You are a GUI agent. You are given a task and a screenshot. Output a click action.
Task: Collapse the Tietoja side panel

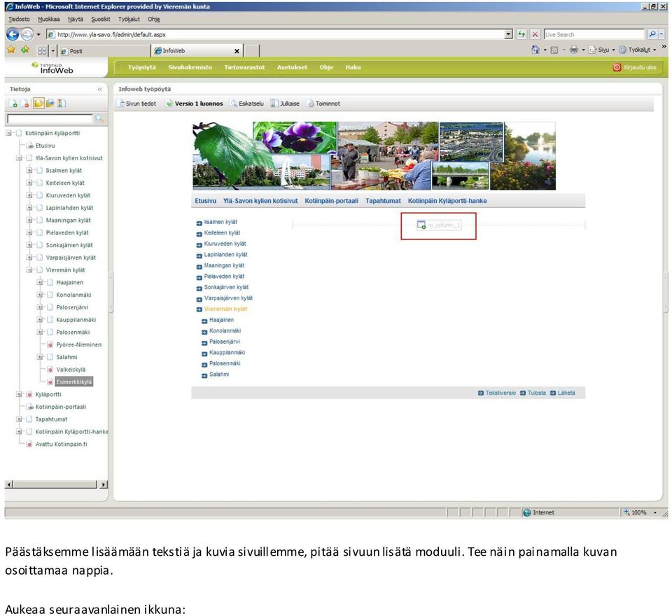tap(99, 89)
